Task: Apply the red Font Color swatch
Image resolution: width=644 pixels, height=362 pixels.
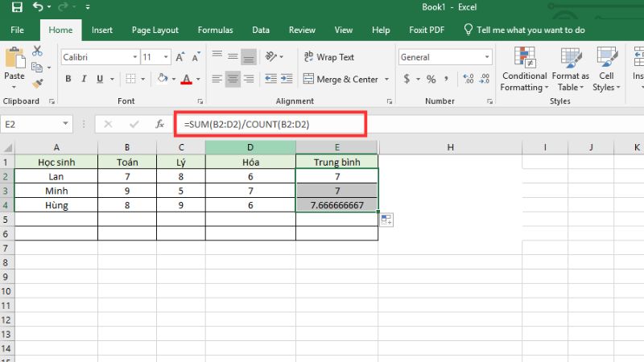Action: 186,79
